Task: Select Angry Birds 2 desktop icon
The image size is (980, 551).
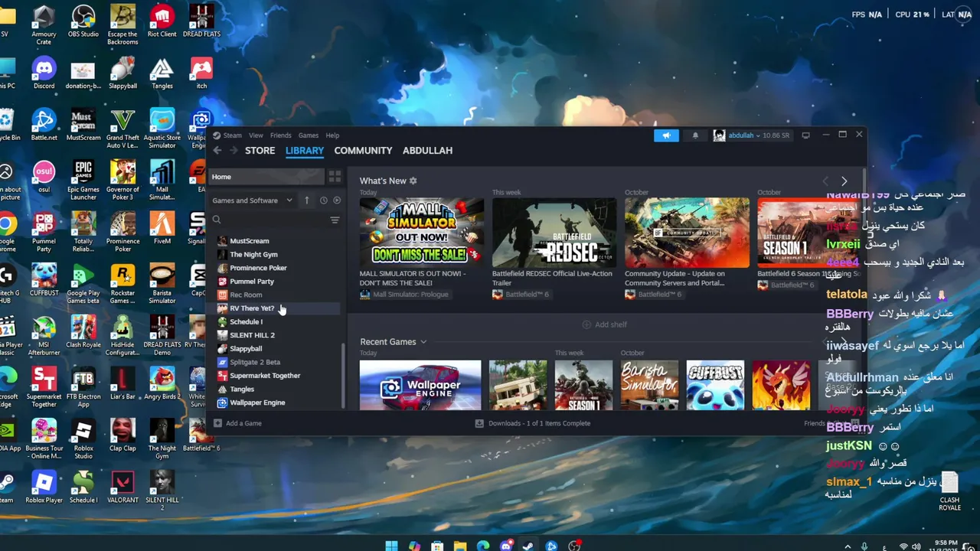Action: click(x=162, y=383)
